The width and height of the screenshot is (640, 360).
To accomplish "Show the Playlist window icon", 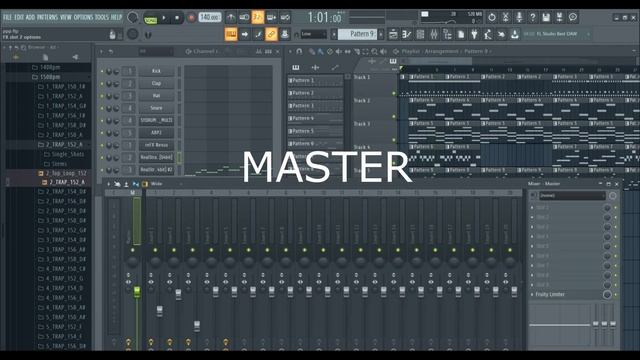I will [x=393, y=35].
